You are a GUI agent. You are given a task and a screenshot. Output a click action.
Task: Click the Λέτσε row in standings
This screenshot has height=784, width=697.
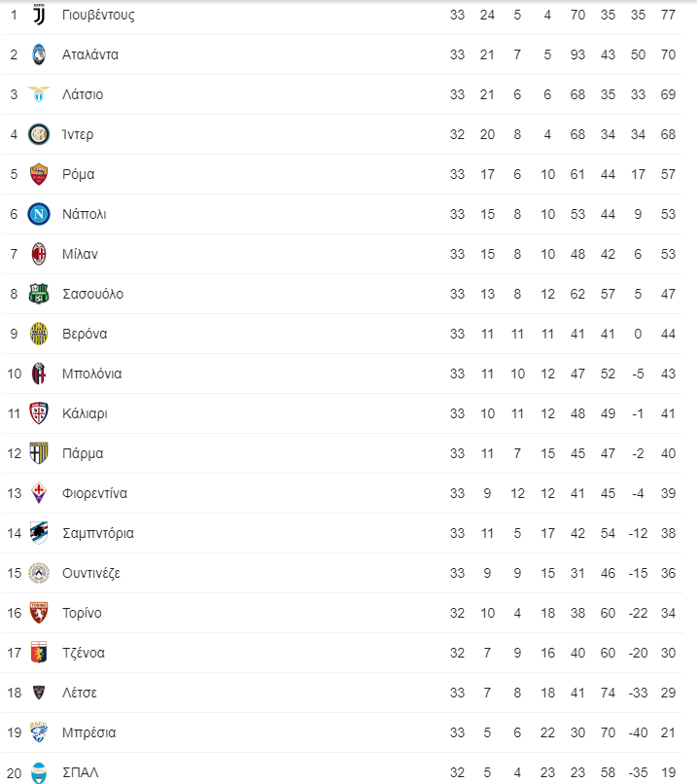coord(343,693)
